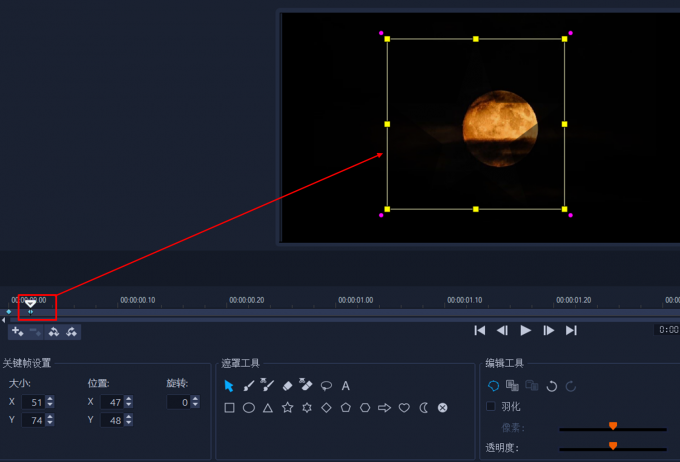Choose the heart mask shape
This screenshot has width=680, height=462.
pyautogui.click(x=404, y=408)
